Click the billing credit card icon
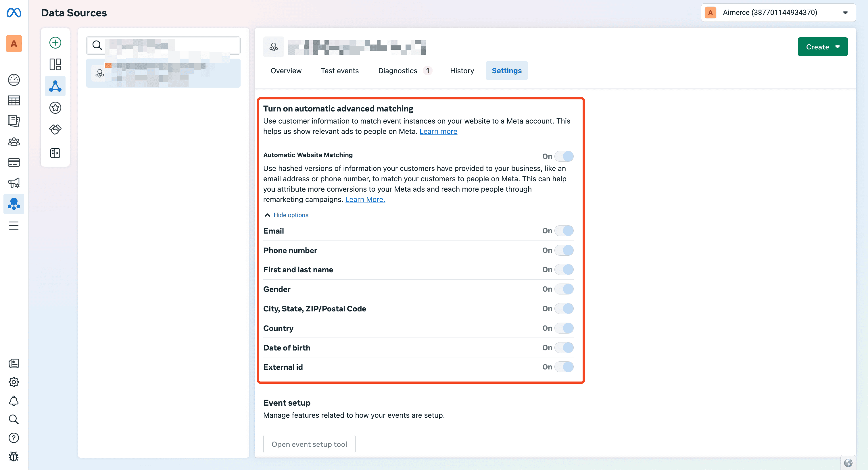The height and width of the screenshot is (470, 868). tap(14, 162)
